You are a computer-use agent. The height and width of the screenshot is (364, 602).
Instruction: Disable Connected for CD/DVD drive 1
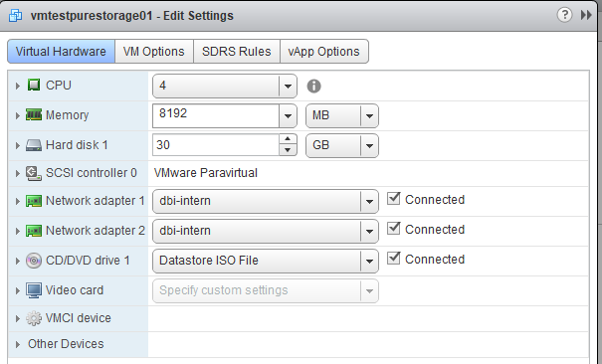click(393, 259)
